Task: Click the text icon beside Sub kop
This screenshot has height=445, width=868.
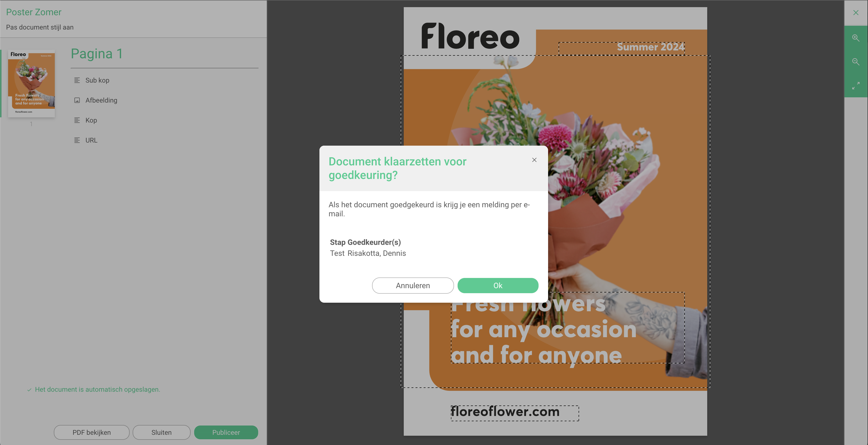Action: pyautogui.click(x=77, y=80)
